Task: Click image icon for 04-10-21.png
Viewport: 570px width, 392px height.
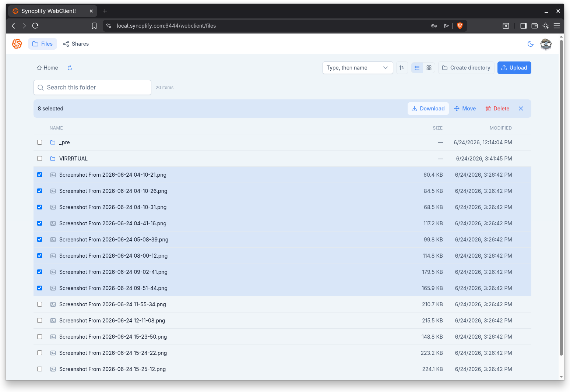Action: click(x=53, y=175)
